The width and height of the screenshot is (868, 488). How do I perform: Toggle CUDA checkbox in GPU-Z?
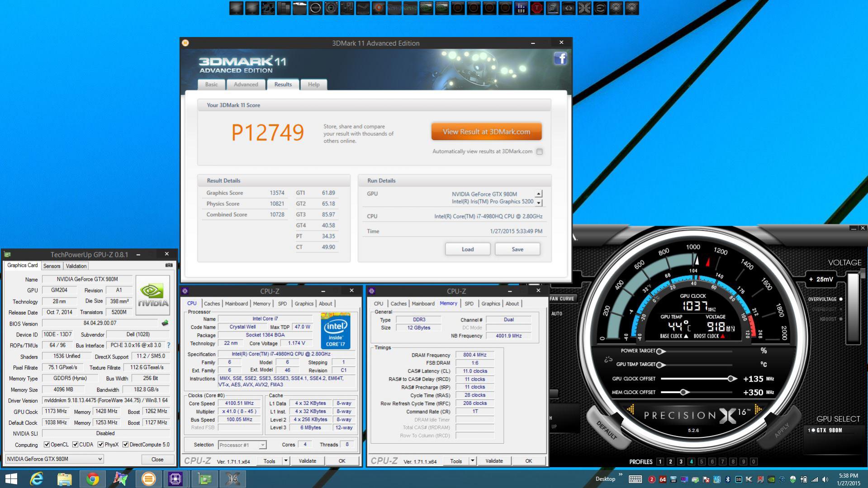[75, 445]
